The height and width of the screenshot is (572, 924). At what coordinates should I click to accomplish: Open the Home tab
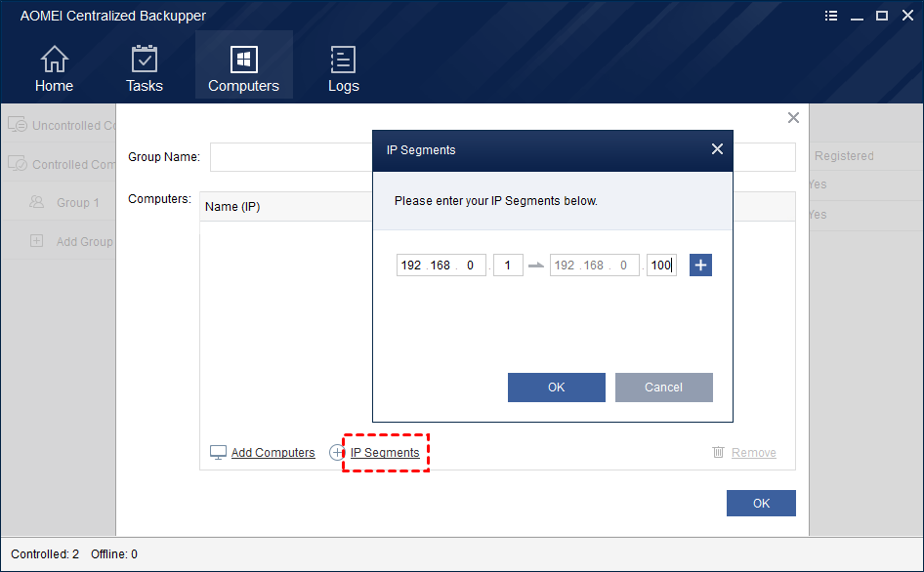pos(54,68)
